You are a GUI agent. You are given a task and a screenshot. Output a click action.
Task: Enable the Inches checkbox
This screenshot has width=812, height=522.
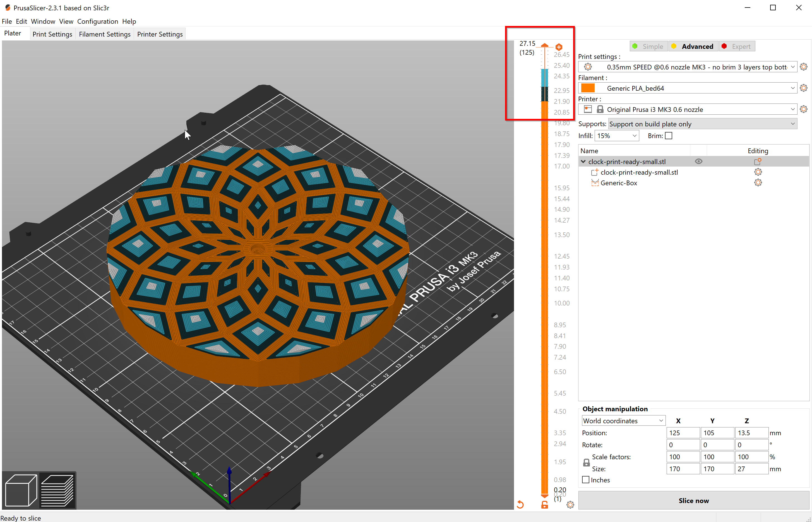pos(585,480)
